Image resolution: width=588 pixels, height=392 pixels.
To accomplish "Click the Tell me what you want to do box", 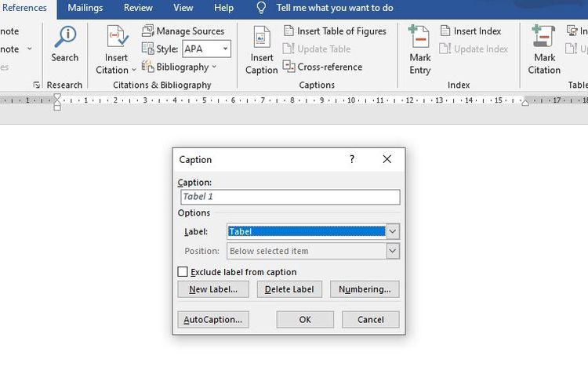I will coord(335,8).
